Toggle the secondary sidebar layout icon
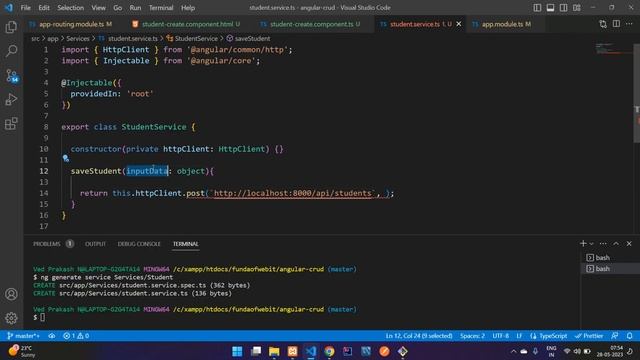Image resolution: width=640 pixels, height=360 pixels. (563, 8)
